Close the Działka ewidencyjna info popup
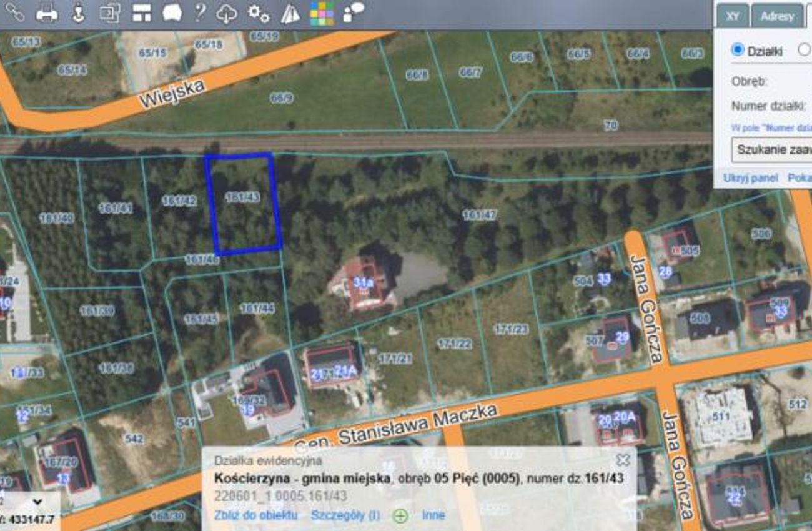The height and width of the screenshot is (531, 812). tap(623, 460)
